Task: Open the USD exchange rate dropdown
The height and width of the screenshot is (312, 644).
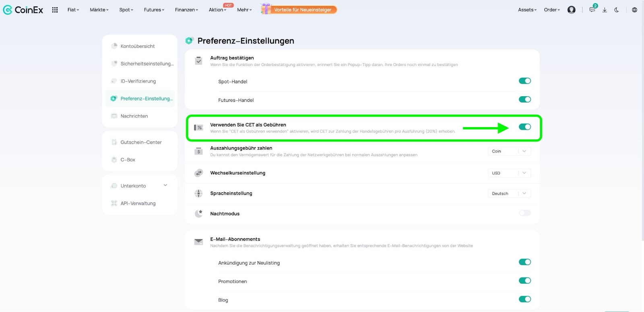Action: pyautogui.click(x=510, y=173)
